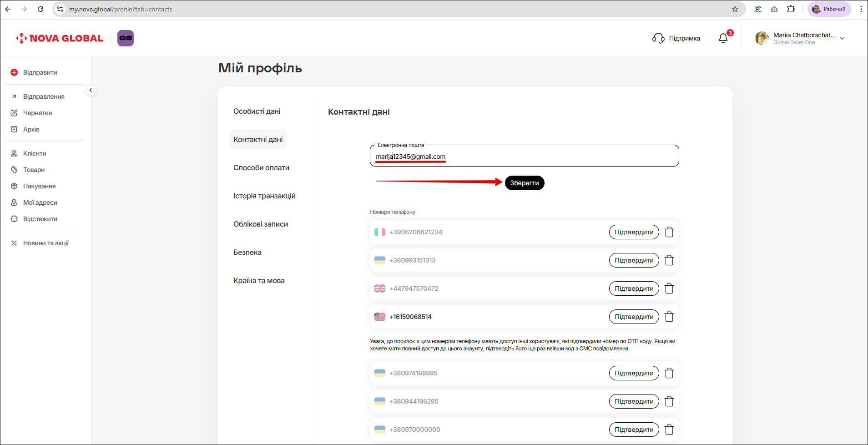The height and width of the screenshot is (445, 868).
Task: Delete phone number +3906206621234
Action: 669,232
